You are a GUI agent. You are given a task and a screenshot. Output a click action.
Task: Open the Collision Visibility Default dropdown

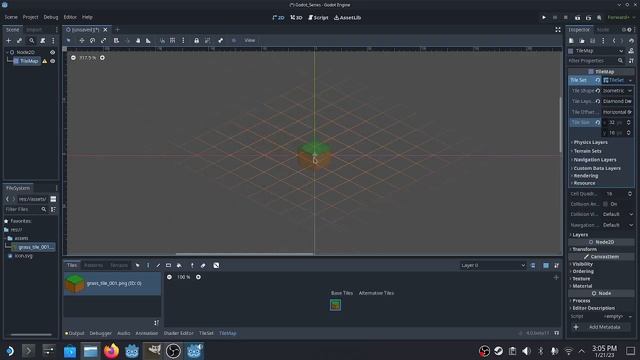(618, 214)
